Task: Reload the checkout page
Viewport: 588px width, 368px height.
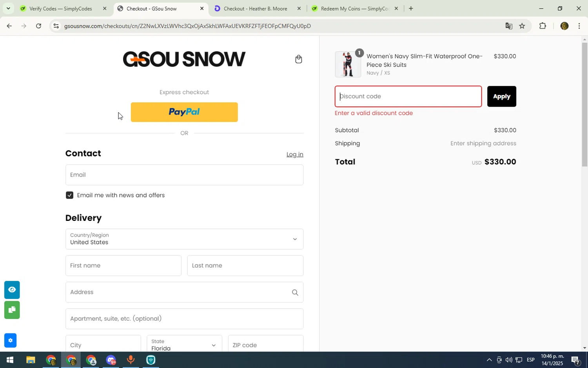Action: 38,26
